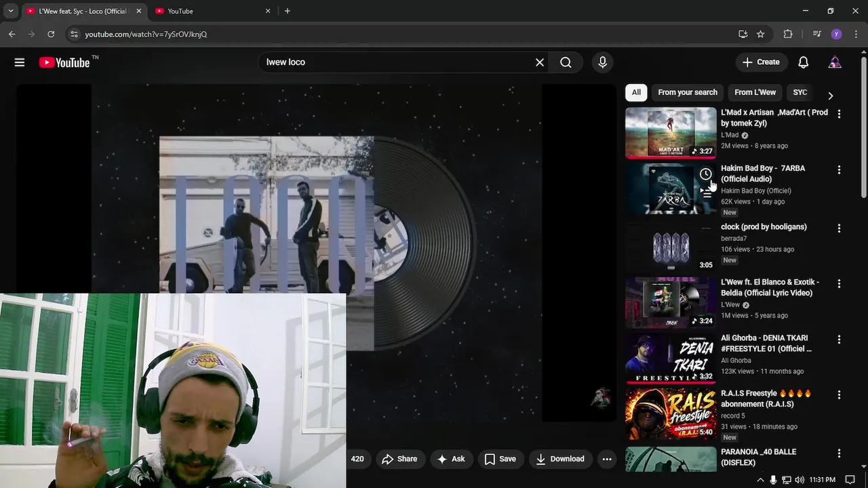Open 'clock (prod by hooligans)' title link

[764, 227]
